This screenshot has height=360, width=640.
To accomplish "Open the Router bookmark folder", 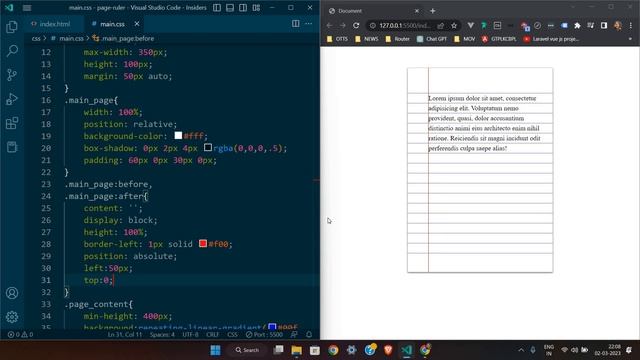I will click(x=397, y=39).
